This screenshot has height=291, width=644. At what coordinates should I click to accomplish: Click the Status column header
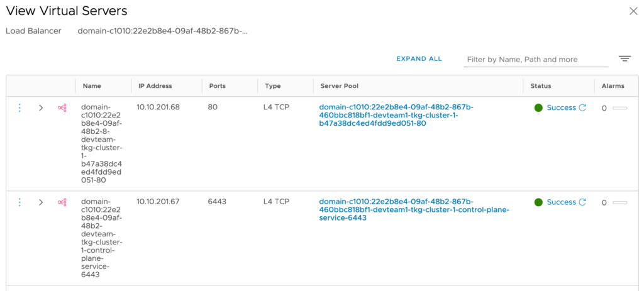tap(541, 86)
